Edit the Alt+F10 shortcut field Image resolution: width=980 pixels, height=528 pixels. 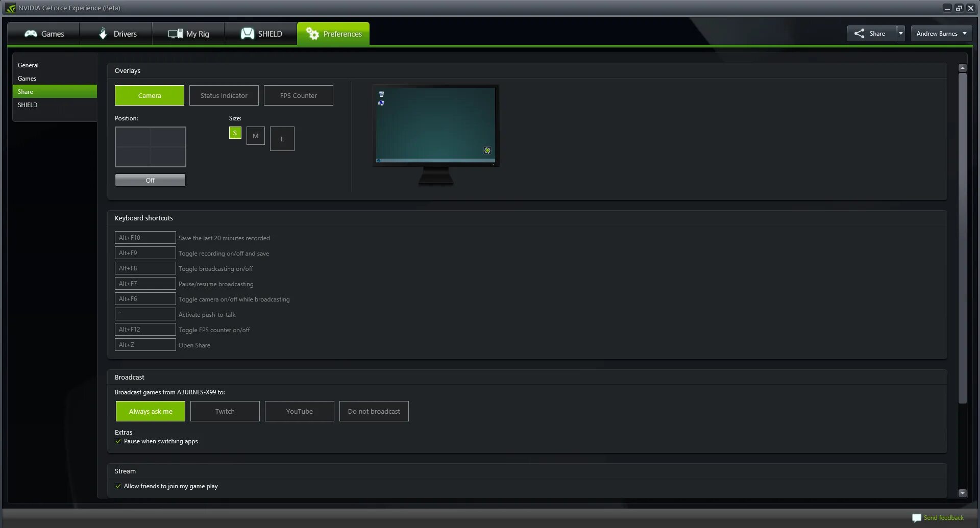pyautogui.click(x=145, y=238)
